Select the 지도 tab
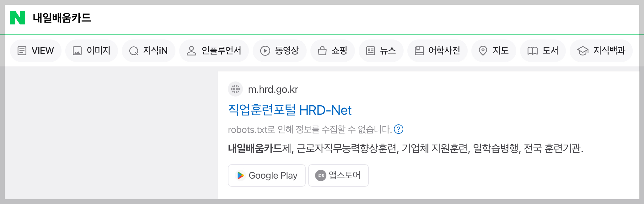 pyautogui.click(x=494, y=51)
